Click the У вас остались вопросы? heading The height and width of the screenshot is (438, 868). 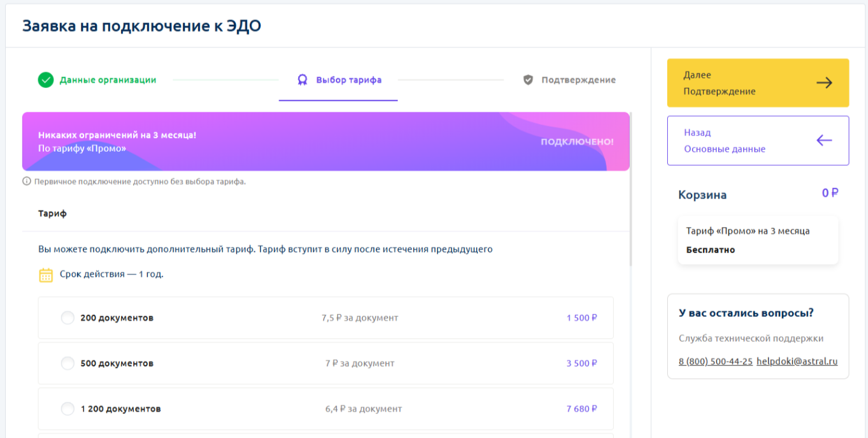coord(746,313)
